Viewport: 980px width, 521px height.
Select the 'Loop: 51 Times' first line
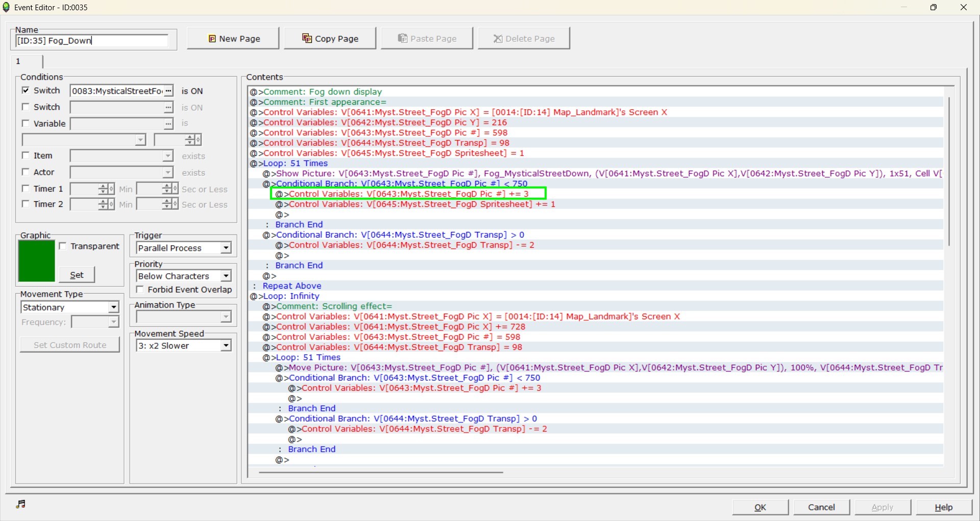pos(596,163)
